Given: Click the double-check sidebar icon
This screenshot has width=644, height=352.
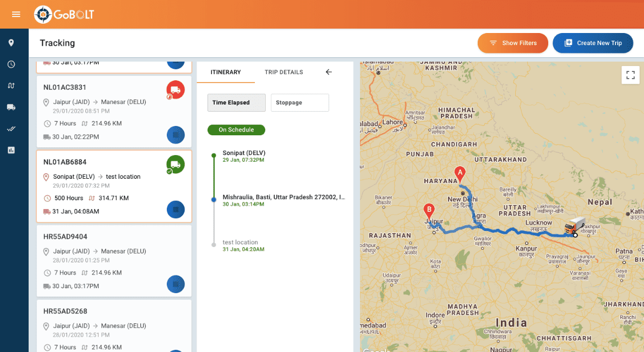Looking at the screenshot, I should (x=11, y=129).
